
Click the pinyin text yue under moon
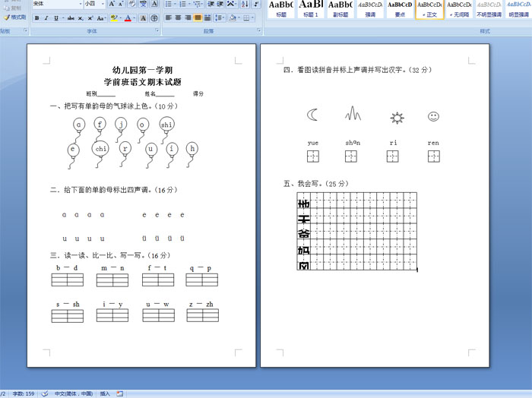pyautogui.click(x=313, y=143)
